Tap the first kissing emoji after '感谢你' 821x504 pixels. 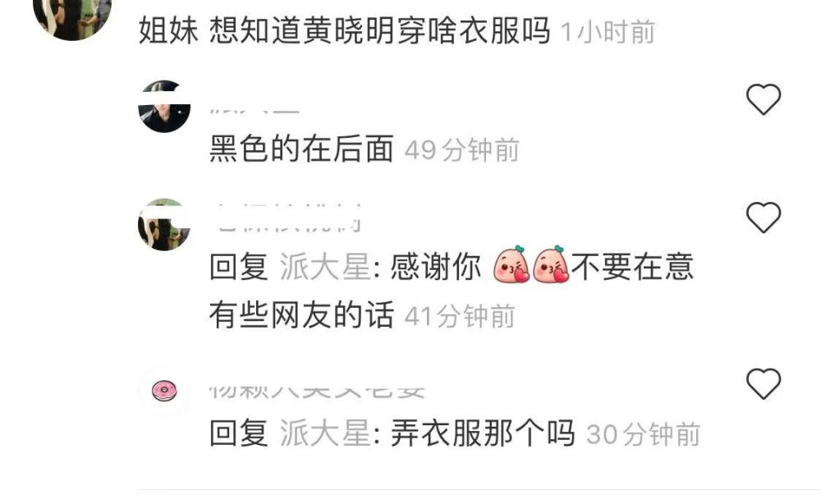(511, 265)
